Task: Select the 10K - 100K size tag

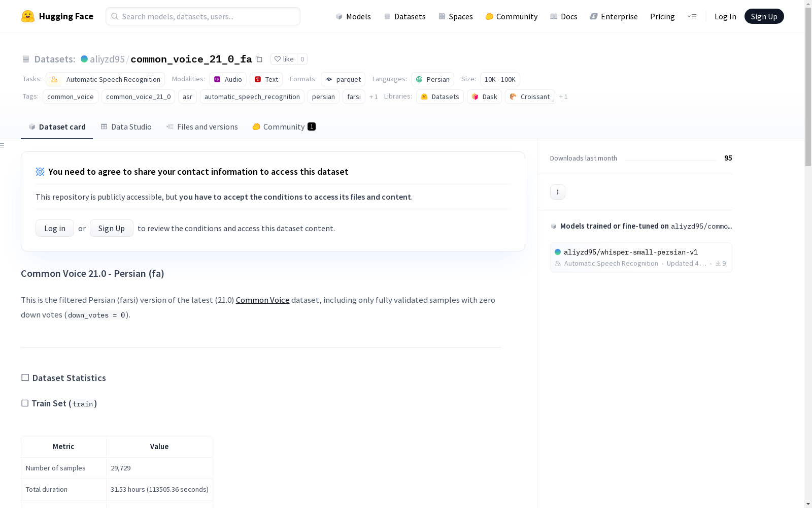Action: 500,79
